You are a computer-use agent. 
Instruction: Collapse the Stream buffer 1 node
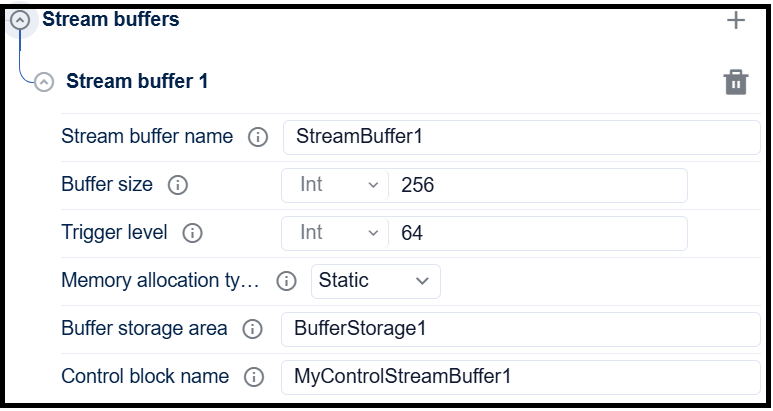point(44,82)
